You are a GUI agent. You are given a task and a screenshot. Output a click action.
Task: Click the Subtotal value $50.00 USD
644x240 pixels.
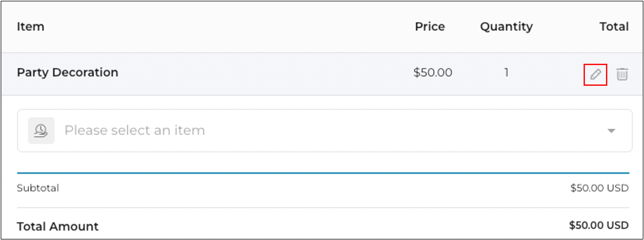point(599,188)
